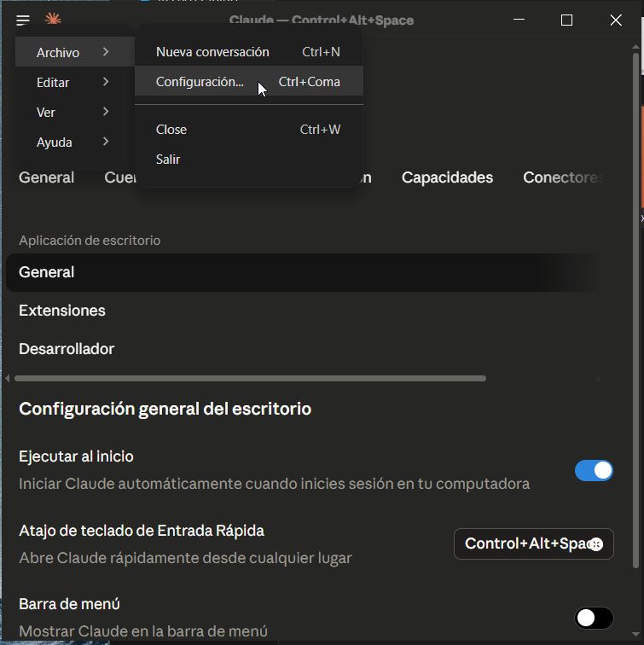Expand Ver submenu arrow
The image size is (644, 645).
(x=106, y=112)
